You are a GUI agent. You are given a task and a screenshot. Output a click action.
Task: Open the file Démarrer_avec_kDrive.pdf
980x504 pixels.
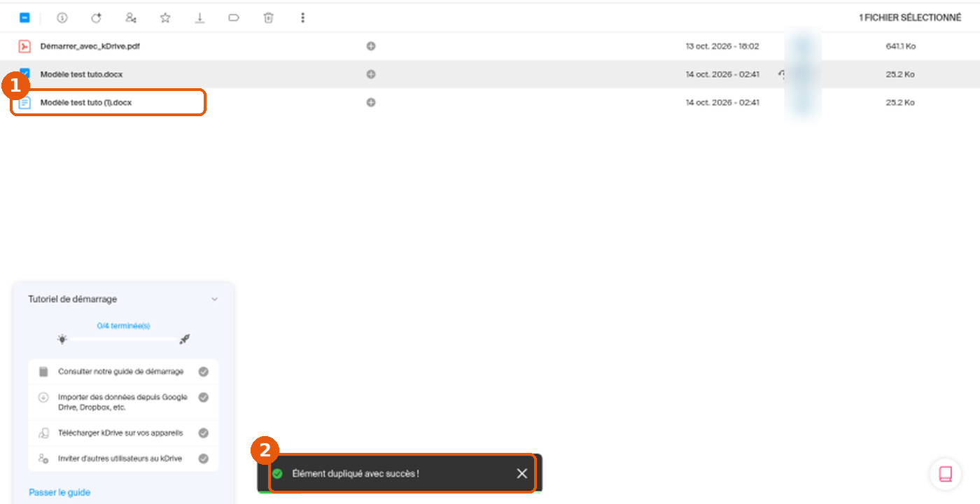(91, 46)
